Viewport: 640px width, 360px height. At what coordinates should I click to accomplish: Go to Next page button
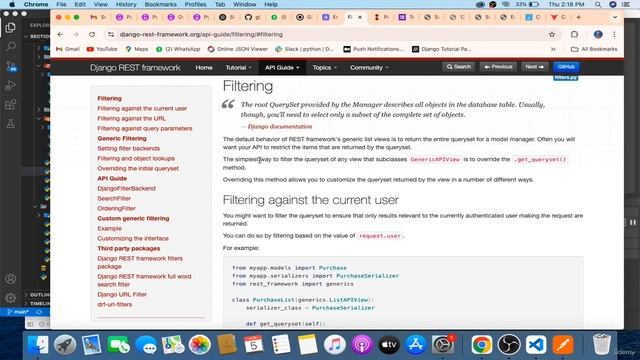[x=534, y=67]
